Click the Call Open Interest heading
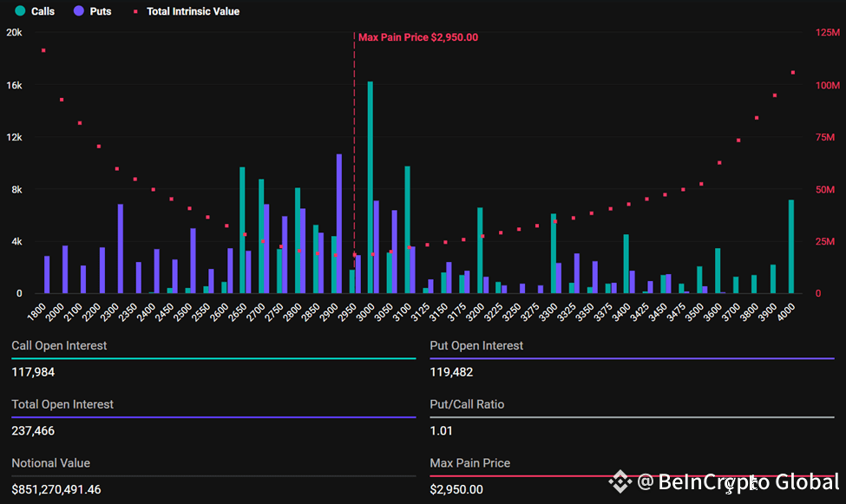 click(x=59, y=346)
